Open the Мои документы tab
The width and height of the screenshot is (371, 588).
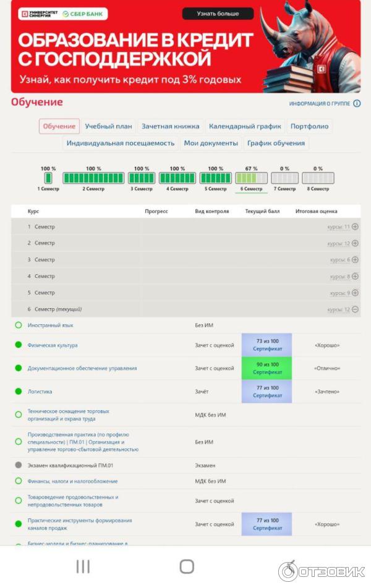click(210, 143)
